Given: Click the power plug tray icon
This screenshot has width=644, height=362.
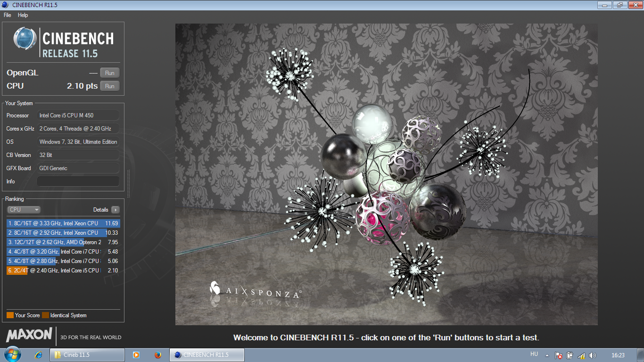Looking at the screenshot, I should tap(570, 355).
